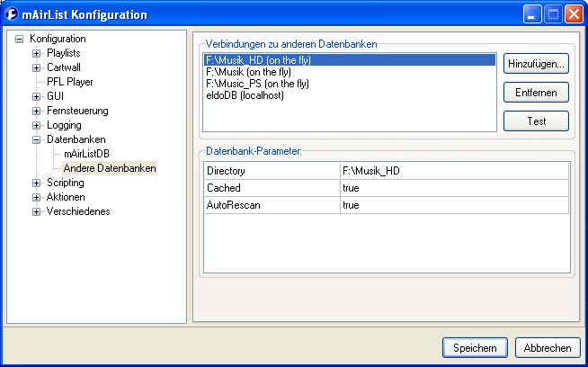Run the database connection Test
This screenshot has height=367, width=588.
536,121
